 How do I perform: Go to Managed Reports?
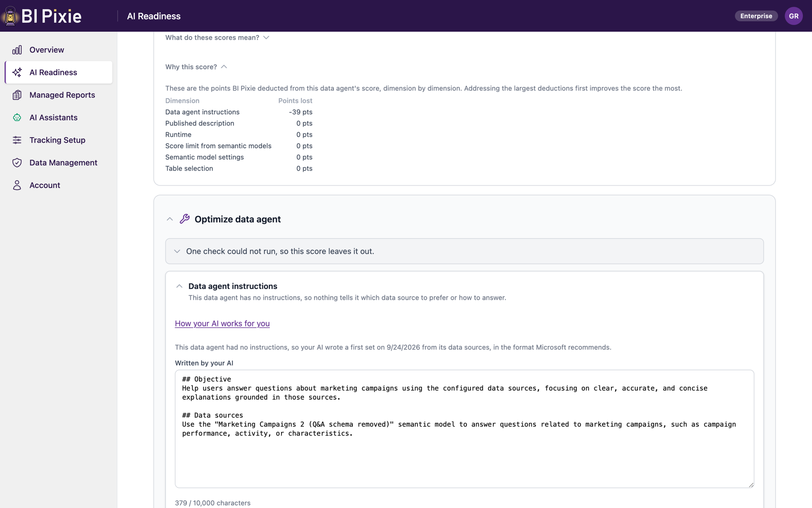pyautogui.click(x=58, y=95)
